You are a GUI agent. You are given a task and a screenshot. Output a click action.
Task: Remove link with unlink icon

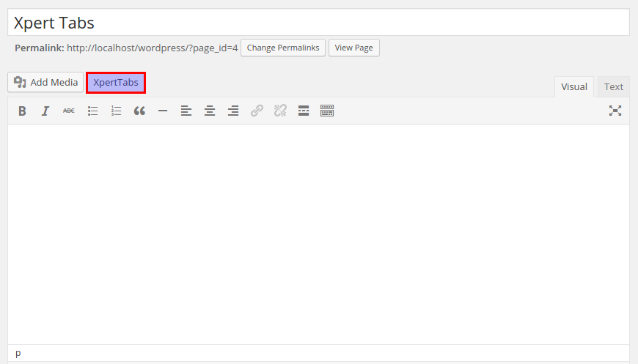(280, 111)
